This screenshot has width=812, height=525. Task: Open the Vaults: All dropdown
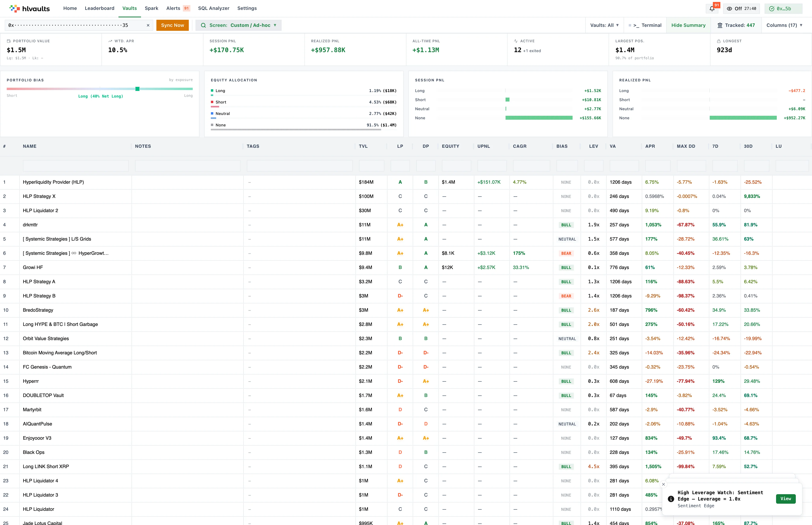(x=604, y=25)
